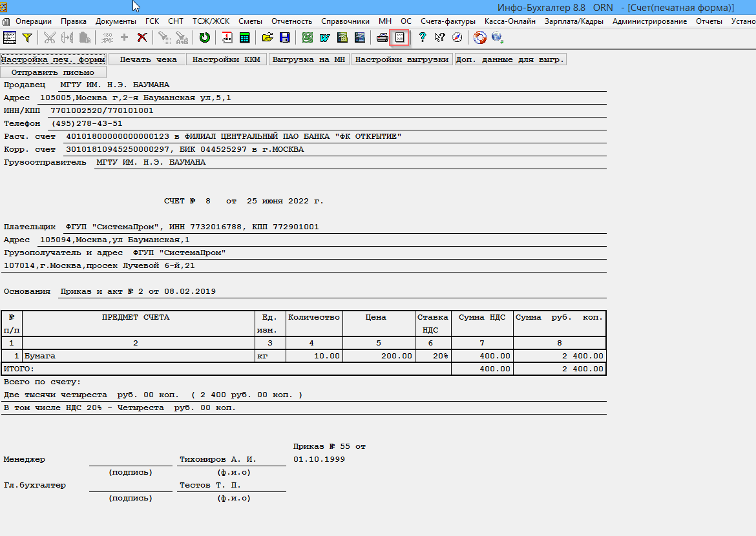
Task: Open the Документы menu
Action: (116, 21)
